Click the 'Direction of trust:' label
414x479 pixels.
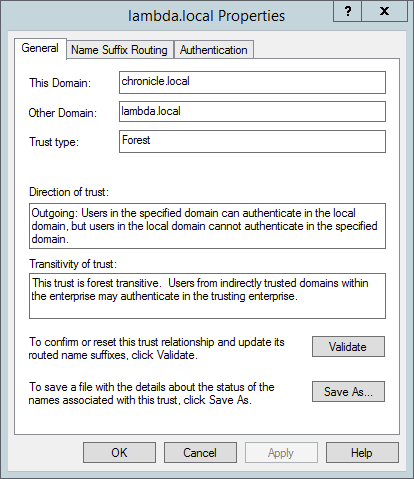pos(69,192)
